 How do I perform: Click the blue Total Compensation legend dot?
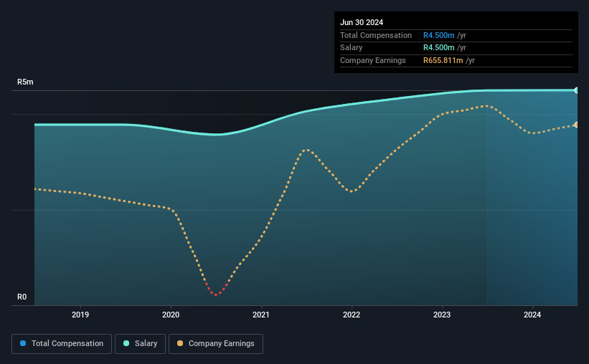point(23,343)
